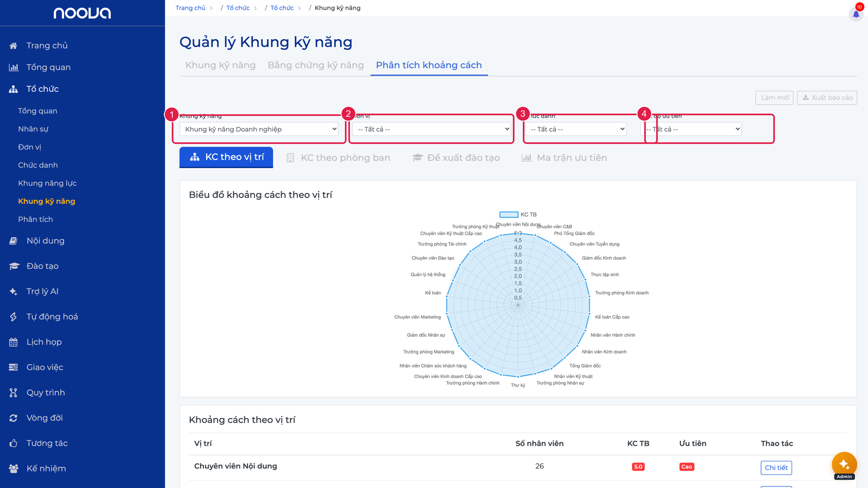Image resolution: width=868 pixels, height=488 pixels.
Task: Click the Chi tiết button for Chuyên viên Nội dung
Action: tap(776, 468)
